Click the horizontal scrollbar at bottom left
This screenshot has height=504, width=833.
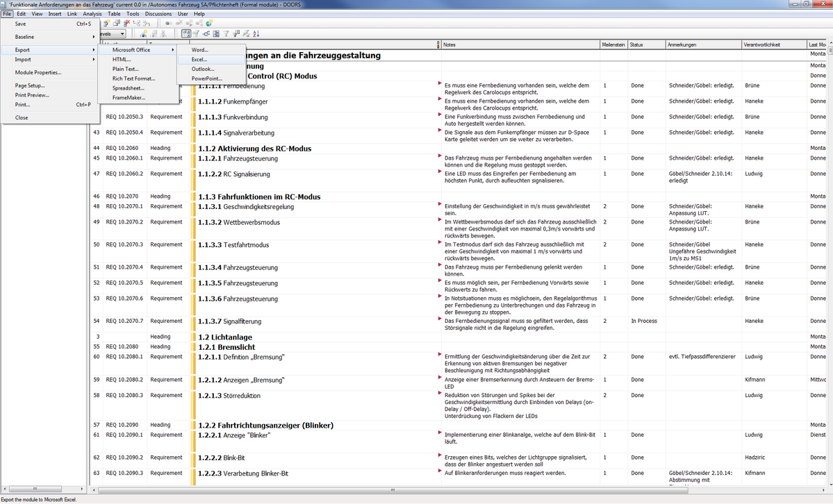[x=44, y=490]
